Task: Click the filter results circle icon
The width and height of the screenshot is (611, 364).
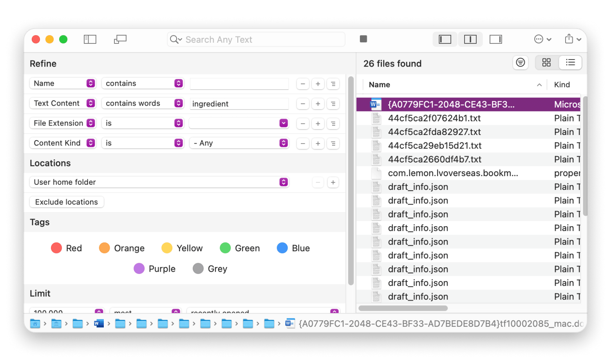Action: (x=520, y=63)
